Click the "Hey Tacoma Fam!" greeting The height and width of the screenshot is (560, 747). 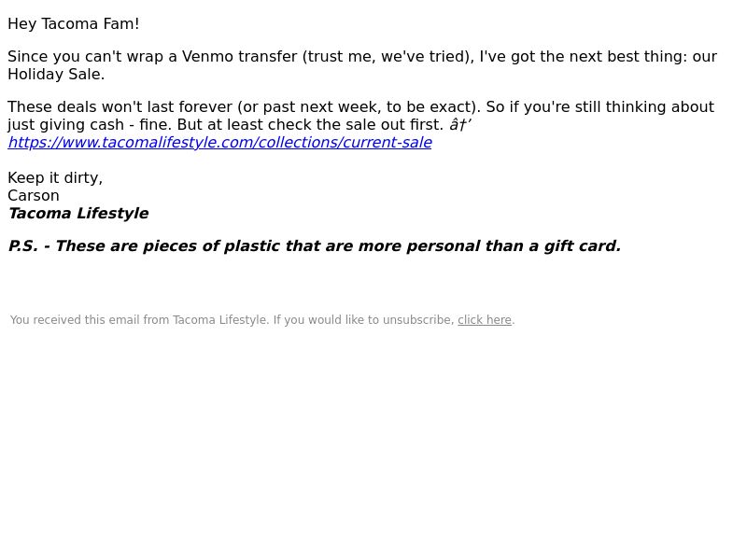(x=74, y=24)
